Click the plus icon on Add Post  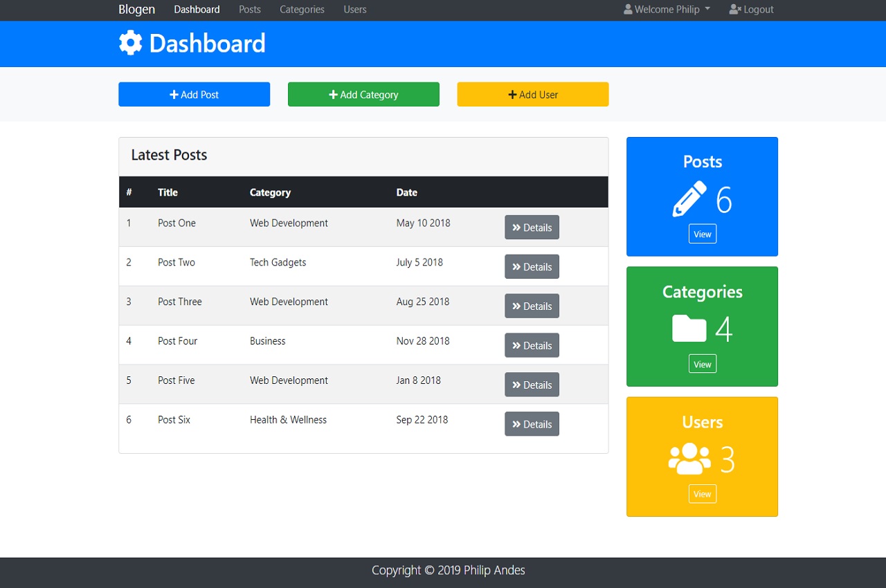(174, 95)
